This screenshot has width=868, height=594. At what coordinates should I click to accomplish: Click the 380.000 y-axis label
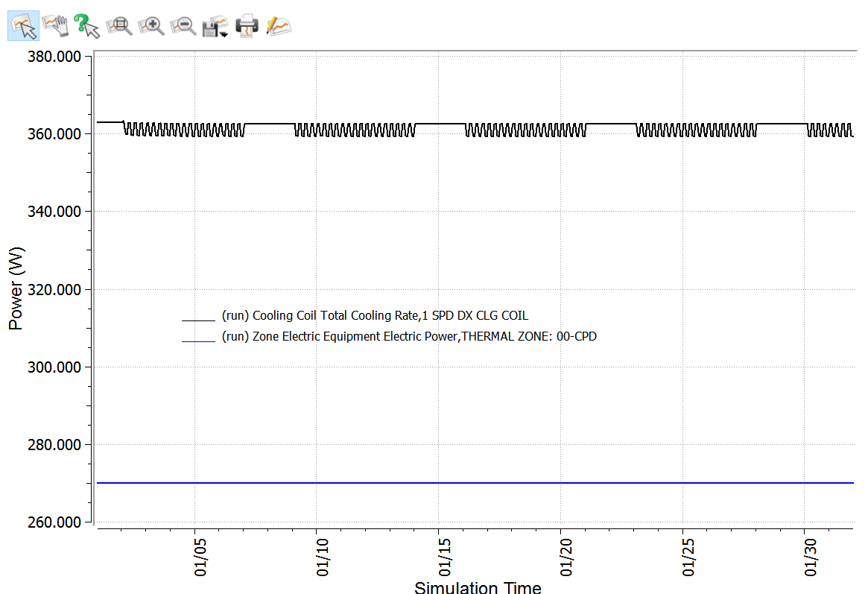pos(54,57)
